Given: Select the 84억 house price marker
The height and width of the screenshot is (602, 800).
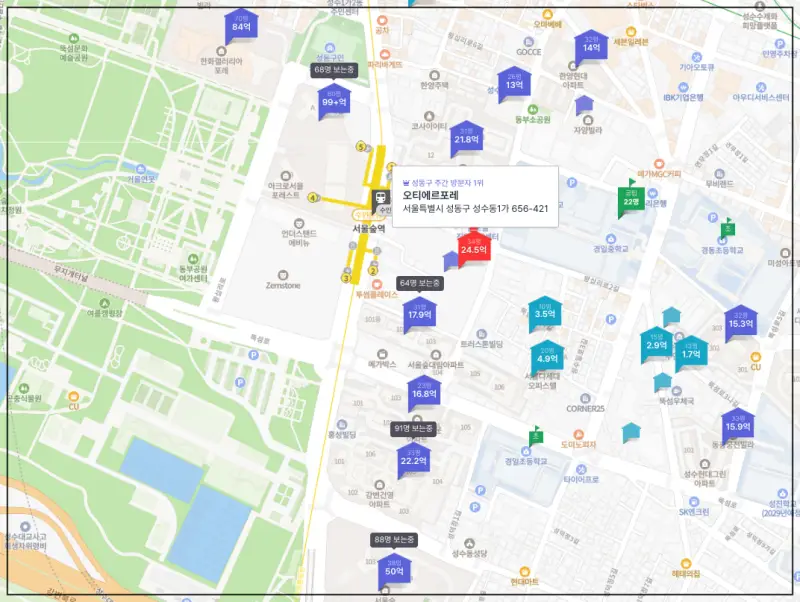Looking at the screenshot, I should 241,25.
